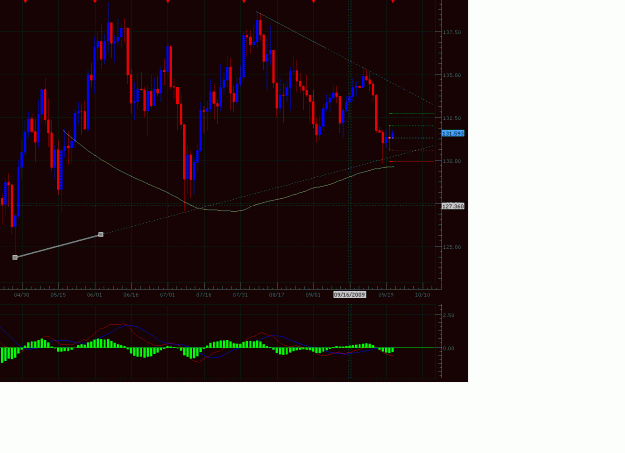
Task: Click the 125.00 price axis label
Action: click(x=452, y=247)
